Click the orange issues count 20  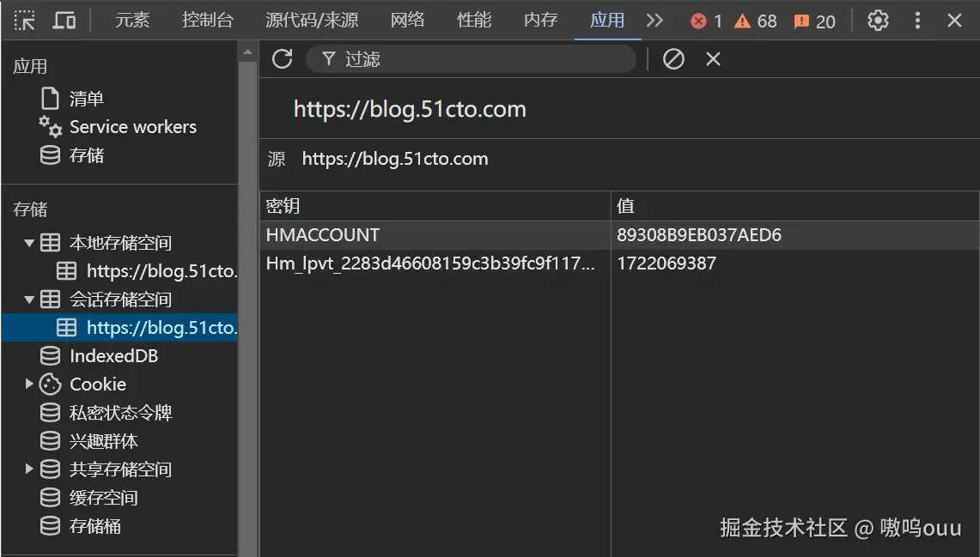click(814, 21)
